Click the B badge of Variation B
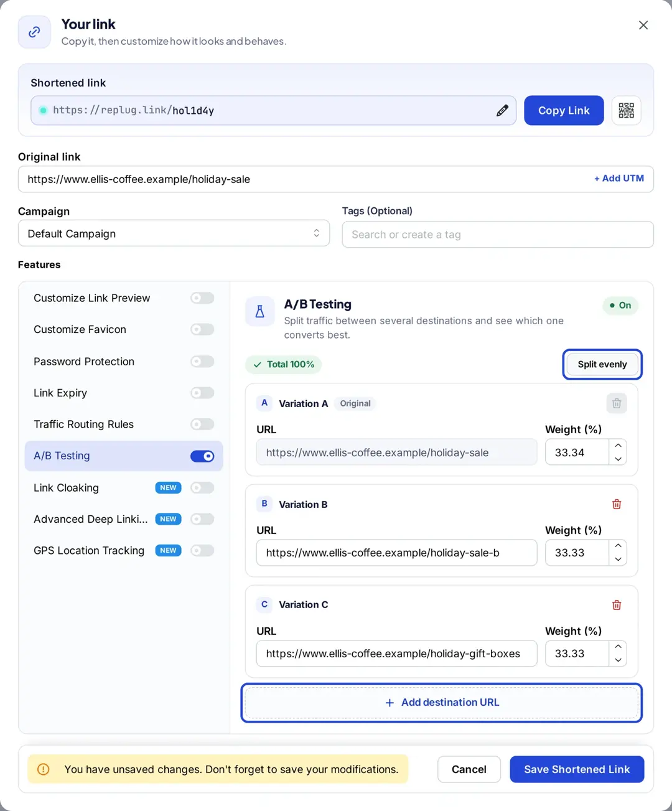The height and width of the screenshot is (811, 672). click(x=264, y=504)
